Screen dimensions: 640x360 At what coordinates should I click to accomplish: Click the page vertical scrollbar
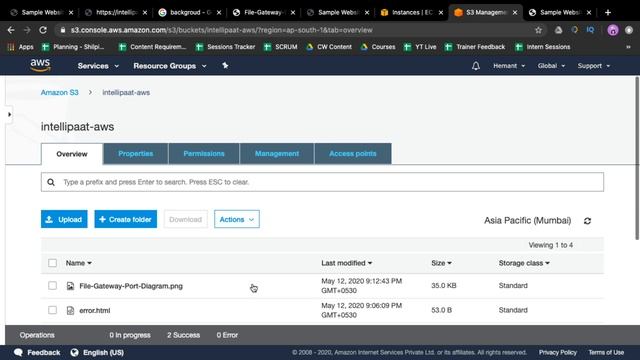[x=637, y=158]
